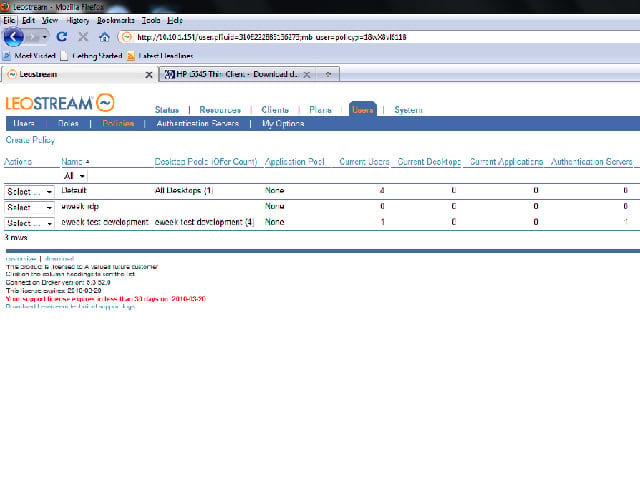Viewport: 640px width, 480px height.
Task: Go to the System section
Action: click(408, 110)
